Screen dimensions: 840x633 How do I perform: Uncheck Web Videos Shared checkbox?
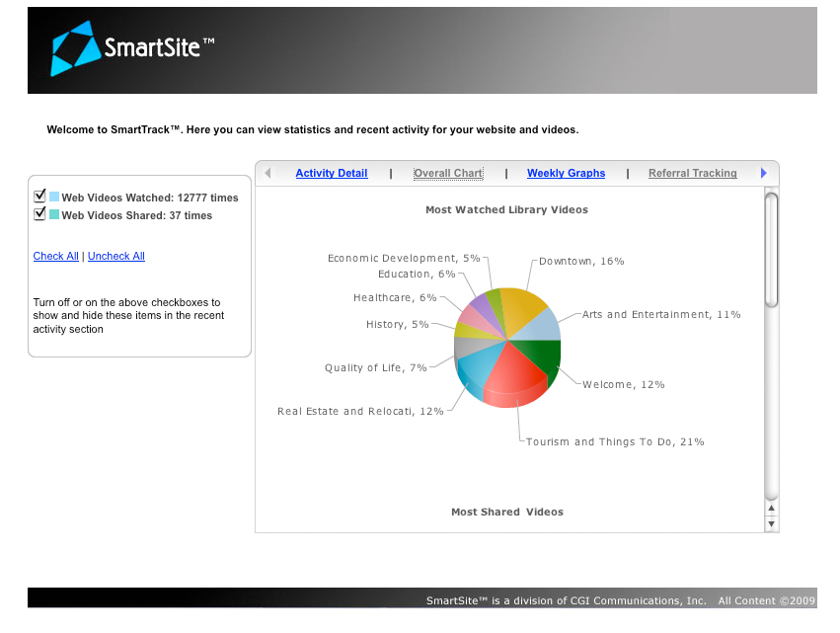[39, 214]
